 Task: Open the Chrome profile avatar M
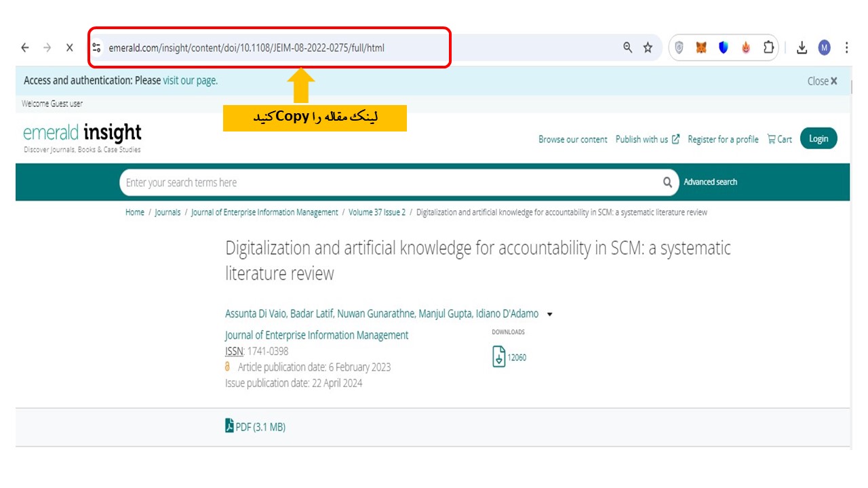[824, 47]
